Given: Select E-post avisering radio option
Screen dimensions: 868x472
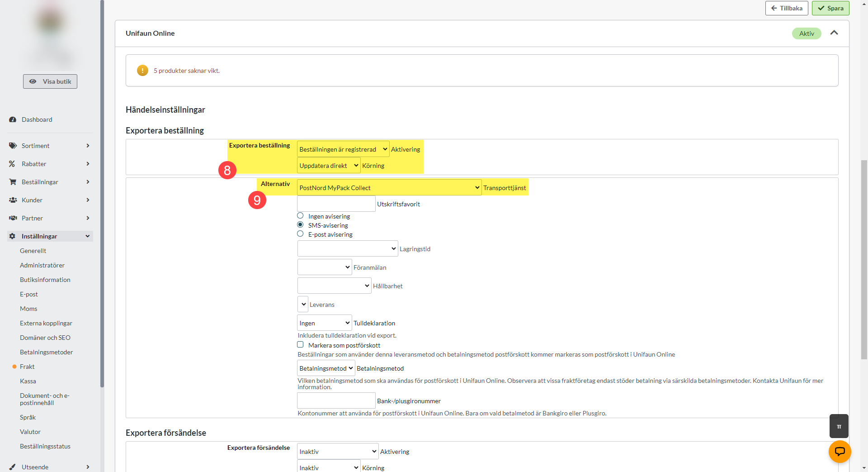Looking at the screenshot, I should point(300,234).
